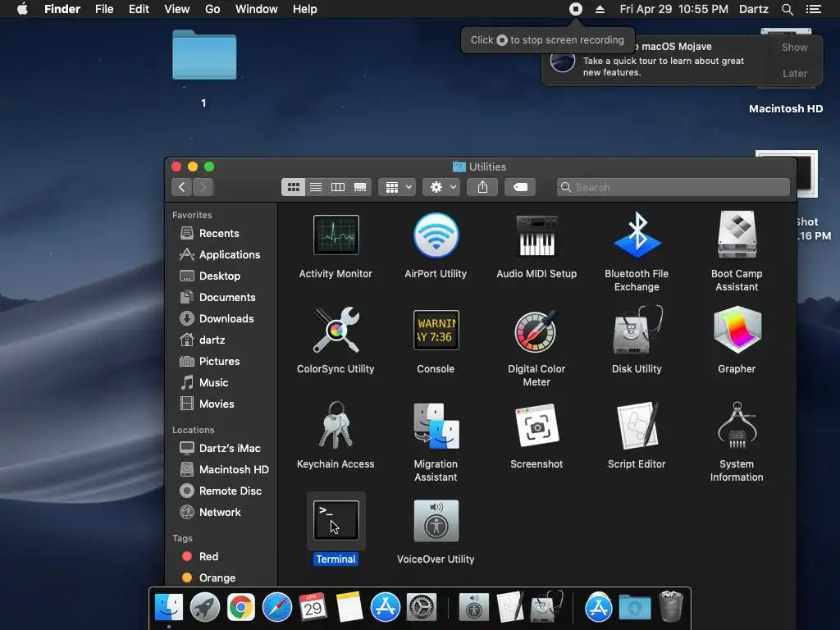Select ColorSync Utility icon
840x630 pixels.
pyautogui.click(x=336, y=330)
